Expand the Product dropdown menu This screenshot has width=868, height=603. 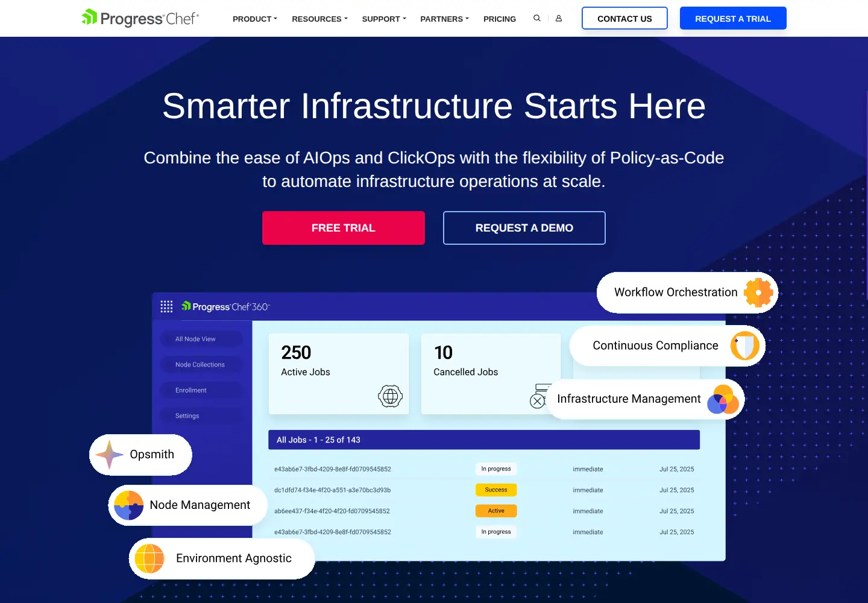(255, 19)
